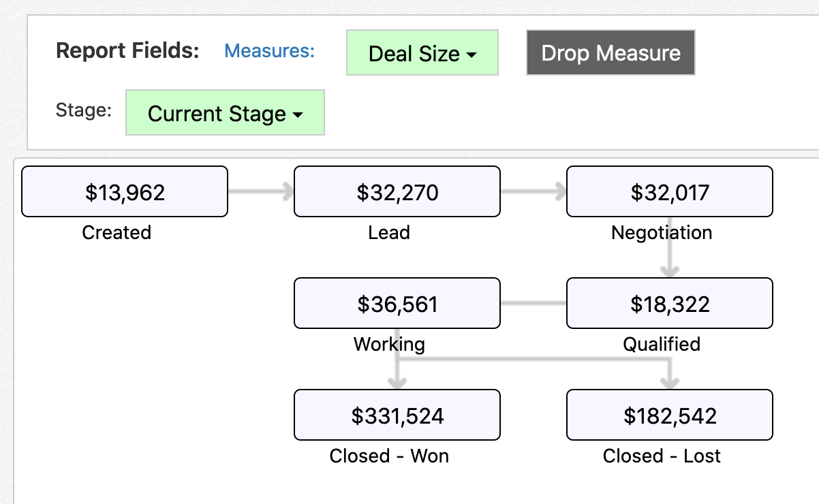Screen dimensions: 819x504
Task: Click the arrow from Working to Closed - Won
Action: coord(397,371)
